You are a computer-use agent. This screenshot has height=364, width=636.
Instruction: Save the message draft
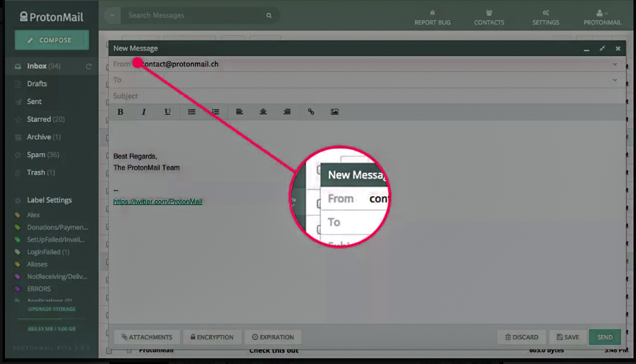point(568,338)
